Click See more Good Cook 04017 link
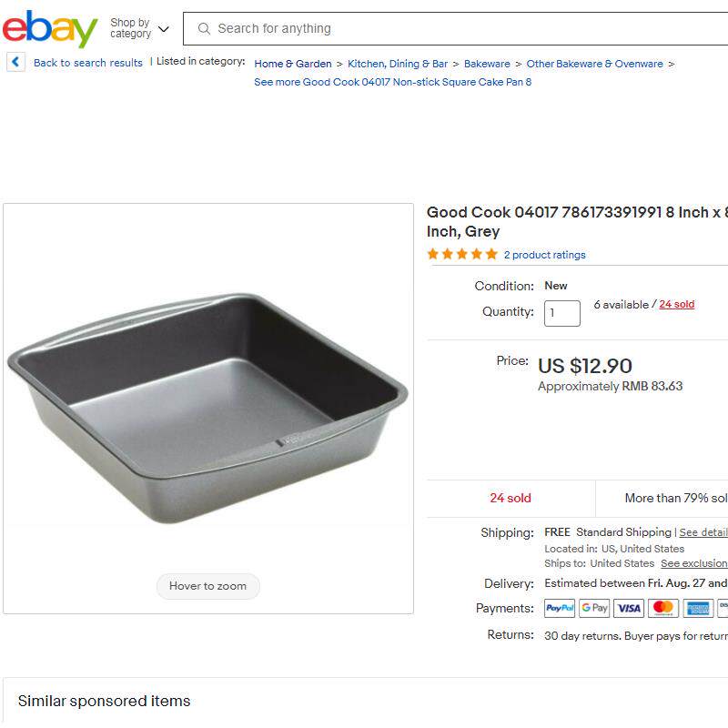Viewport: 728px width, 728px height. [x=392, y=82]
